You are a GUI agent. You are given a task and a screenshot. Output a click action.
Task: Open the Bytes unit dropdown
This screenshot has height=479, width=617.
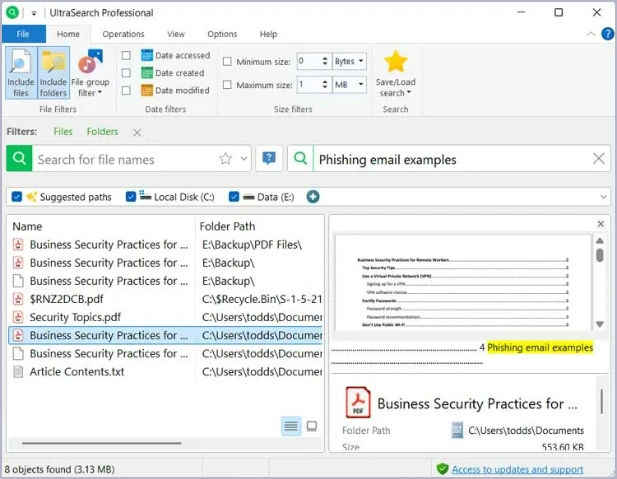[x=349, y=61]
